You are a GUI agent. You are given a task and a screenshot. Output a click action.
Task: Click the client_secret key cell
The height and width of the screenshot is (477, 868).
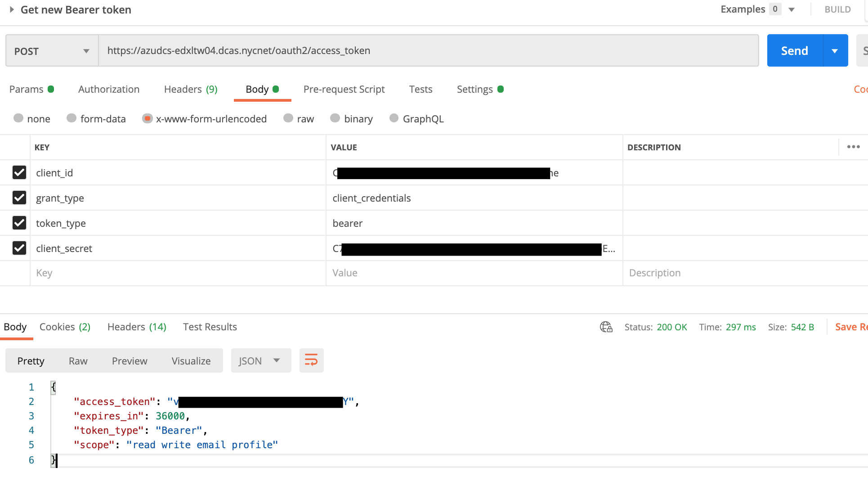[178, 248]
